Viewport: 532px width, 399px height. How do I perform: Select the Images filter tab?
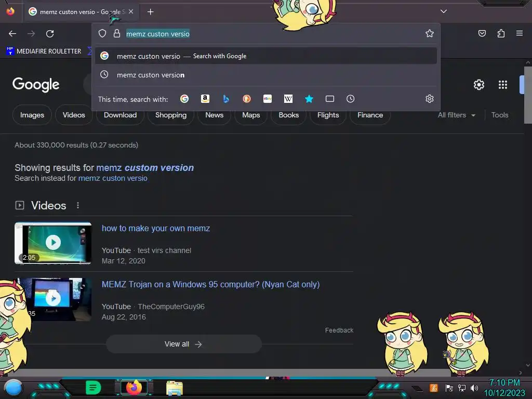point(32,115)
